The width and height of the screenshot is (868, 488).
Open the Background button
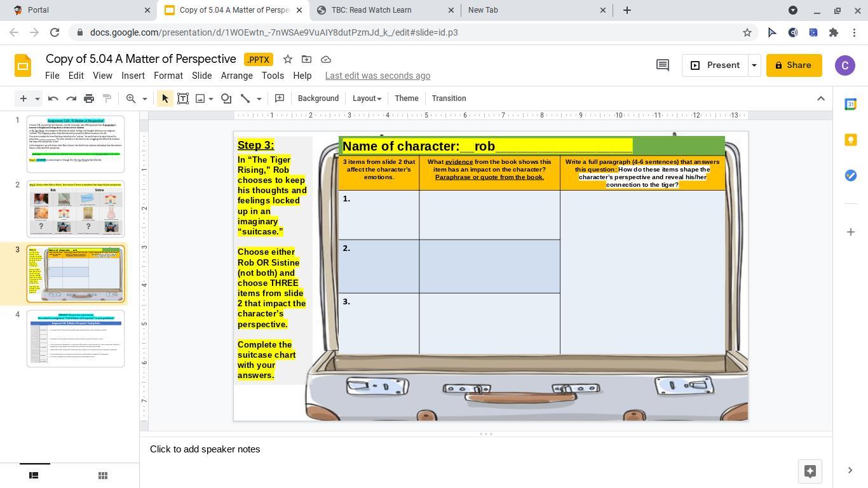coord(318,98)
